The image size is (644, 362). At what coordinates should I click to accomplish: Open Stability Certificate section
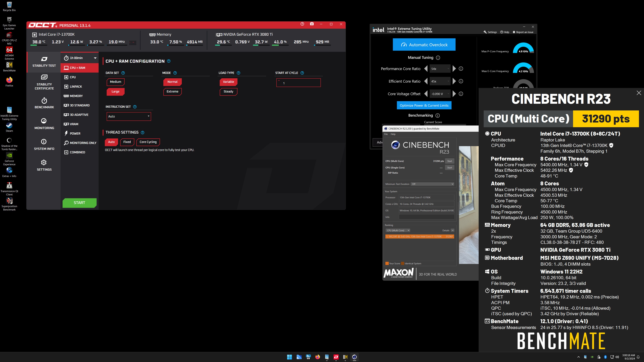(44, 82)
